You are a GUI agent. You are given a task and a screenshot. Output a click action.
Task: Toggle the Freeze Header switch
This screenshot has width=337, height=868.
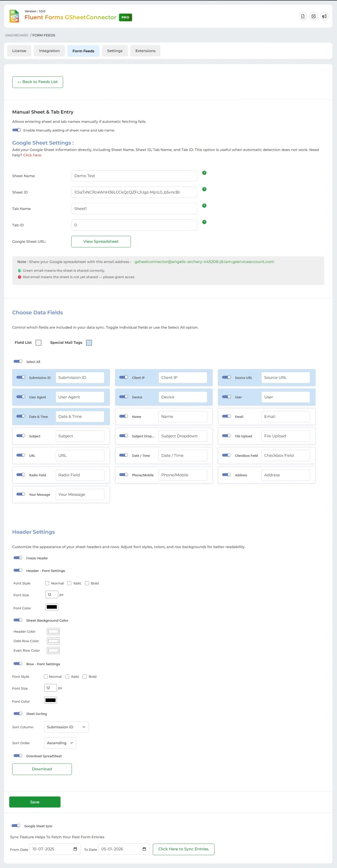pyautogui.click(x=18, y=558)
